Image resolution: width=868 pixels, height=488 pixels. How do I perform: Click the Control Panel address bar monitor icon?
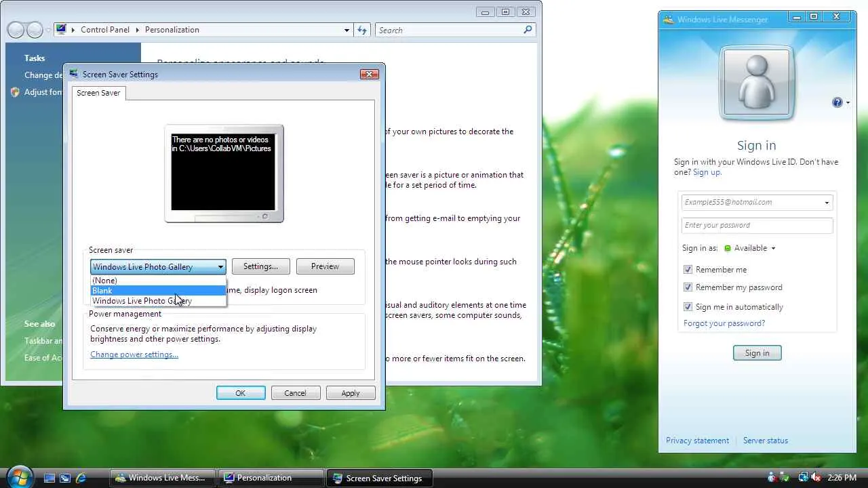point(61,29)
